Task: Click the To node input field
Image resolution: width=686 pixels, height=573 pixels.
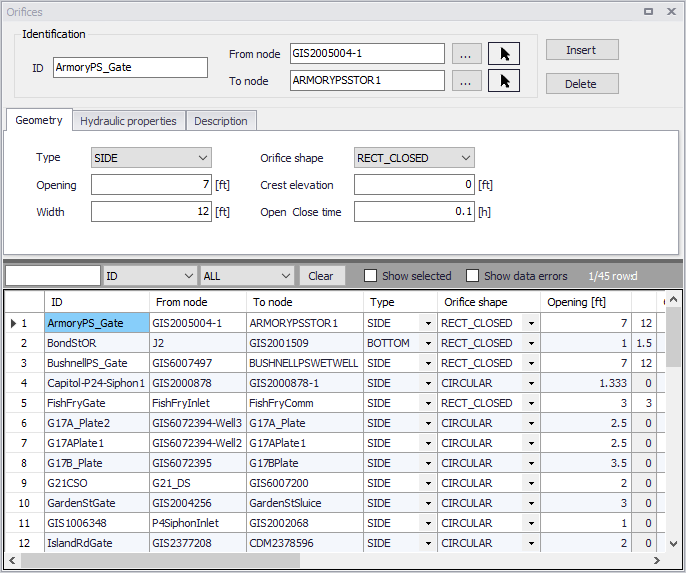Action: coord(367,80)
